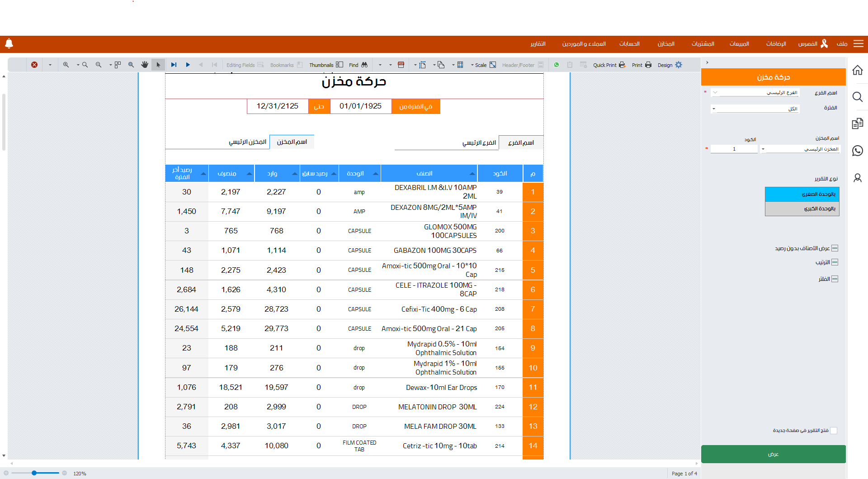Go to the last page
This screenshot has width=868, height=479.
(174, 65)
